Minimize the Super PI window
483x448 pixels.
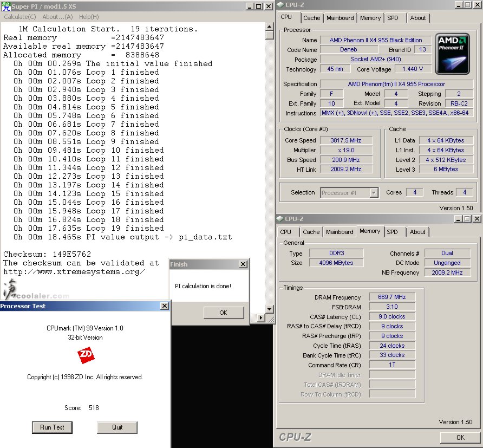tap(250, 6)
